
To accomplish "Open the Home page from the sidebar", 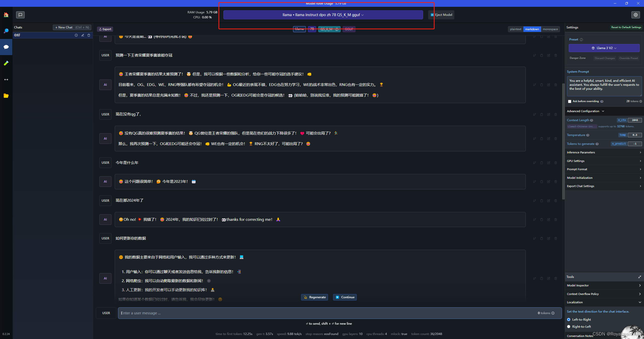I will click(6, 15).
